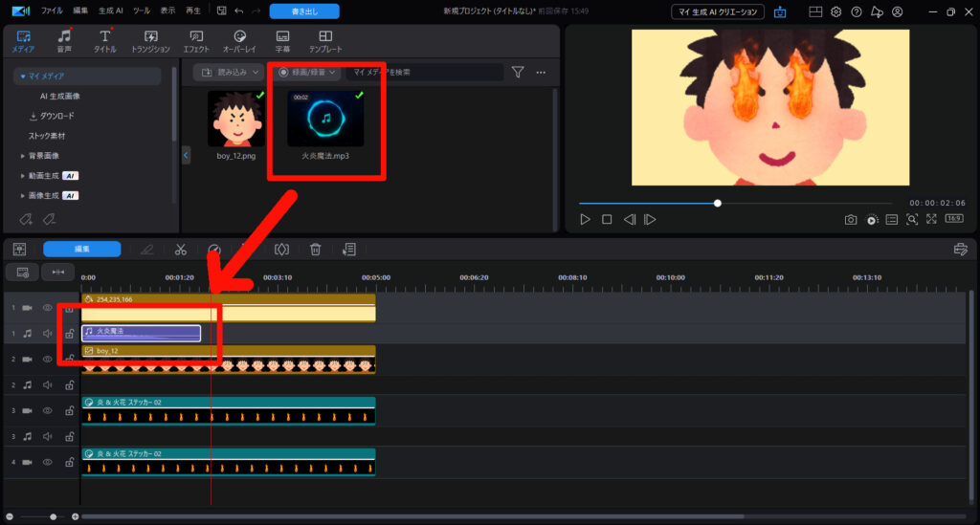Click the preview seek slider handle
The height and width of the screenshot is (525, 980).
point(718,203)
